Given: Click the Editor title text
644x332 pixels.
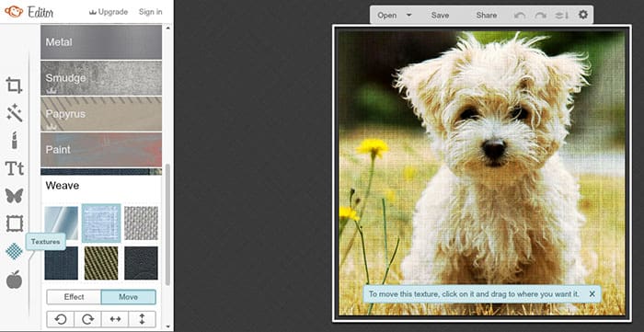Looking at the screenshot, I should 40,12.
